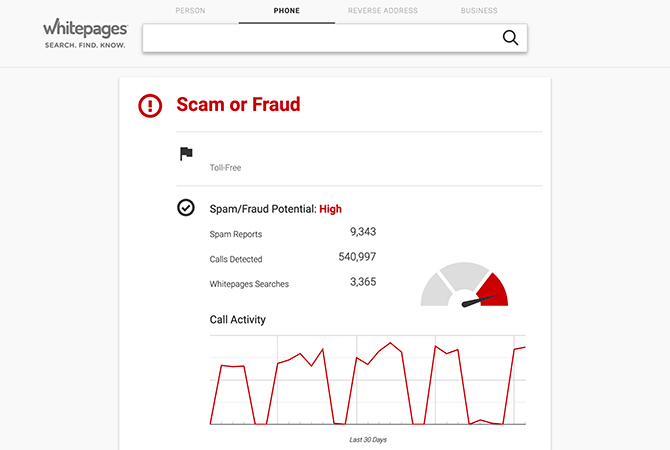Click the Whitepages Searches value 3,365

point(363,282)
